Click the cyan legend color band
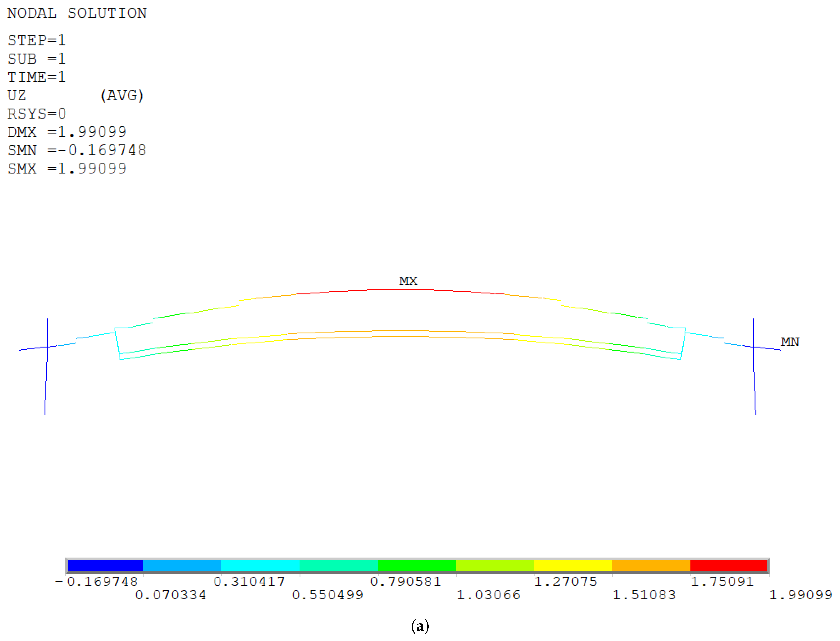This screenshot has width=840, height=641. pyautogui.click(x=260, y=565)
